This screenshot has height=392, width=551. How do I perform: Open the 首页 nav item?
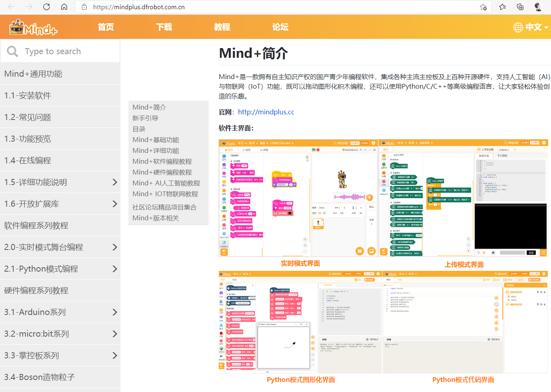106,27
